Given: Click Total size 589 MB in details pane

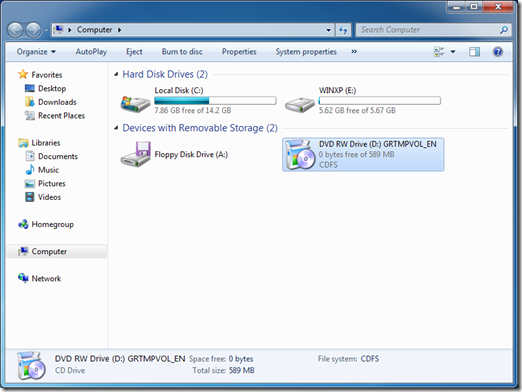Looking at the screenshot, I should (223, 370).
